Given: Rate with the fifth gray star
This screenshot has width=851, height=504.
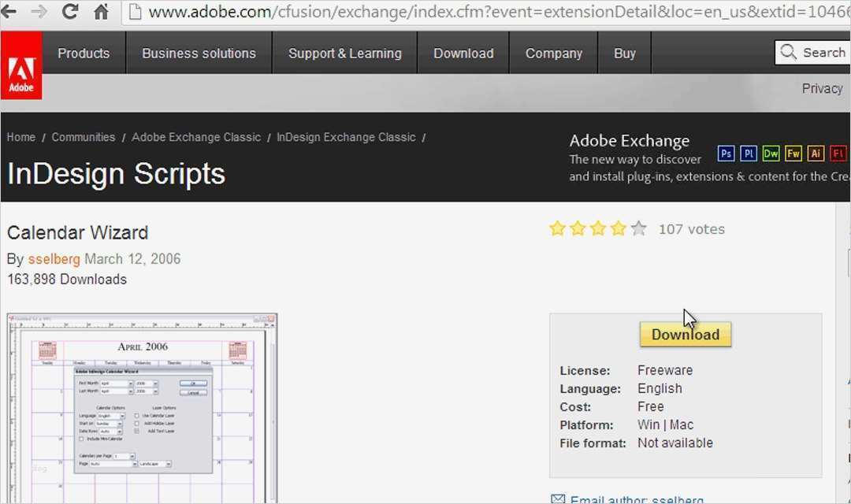Looking at the screenshot, I should (639, 228).
